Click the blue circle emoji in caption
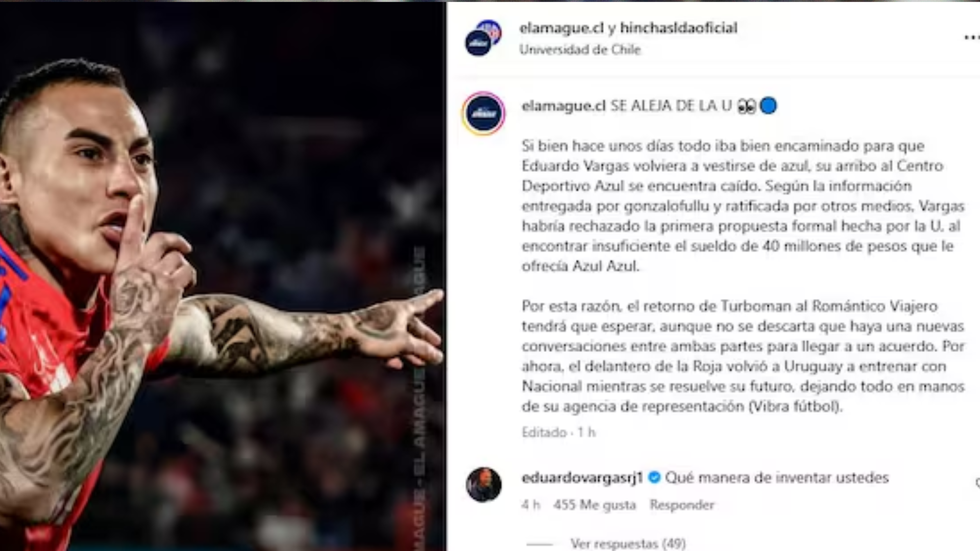This screenshot has height=551, width=980. [x=768, y=106]
